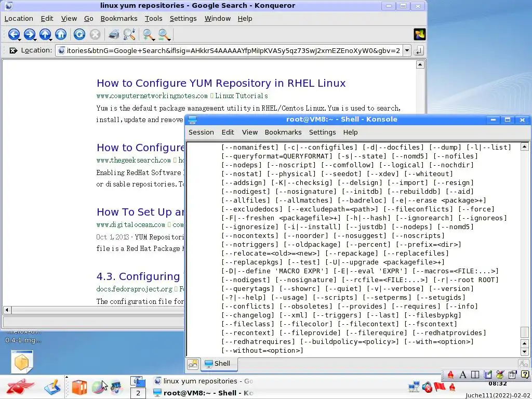Screen dimensions: 532x399
Task: Open Find in page magnifier with footprints
Action: 129,34
